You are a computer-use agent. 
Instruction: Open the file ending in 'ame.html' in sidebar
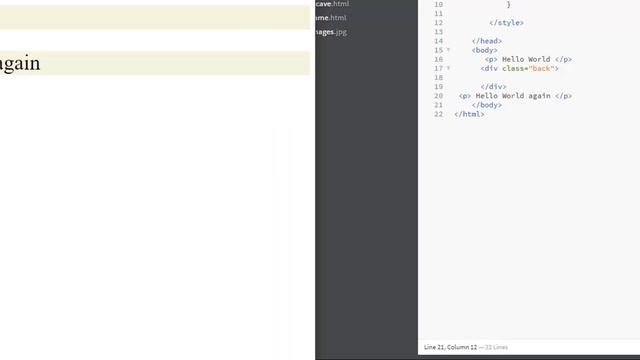coord(331,18)
